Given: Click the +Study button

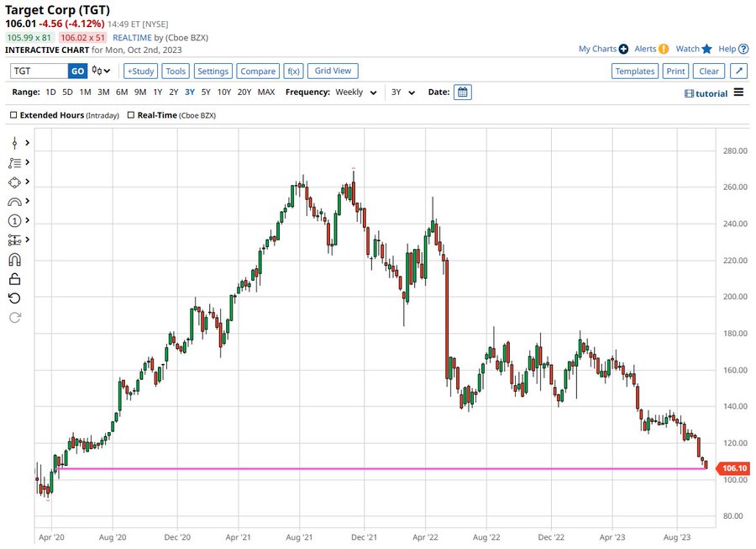Looking at the screenshot, I should tap(140, 71).
